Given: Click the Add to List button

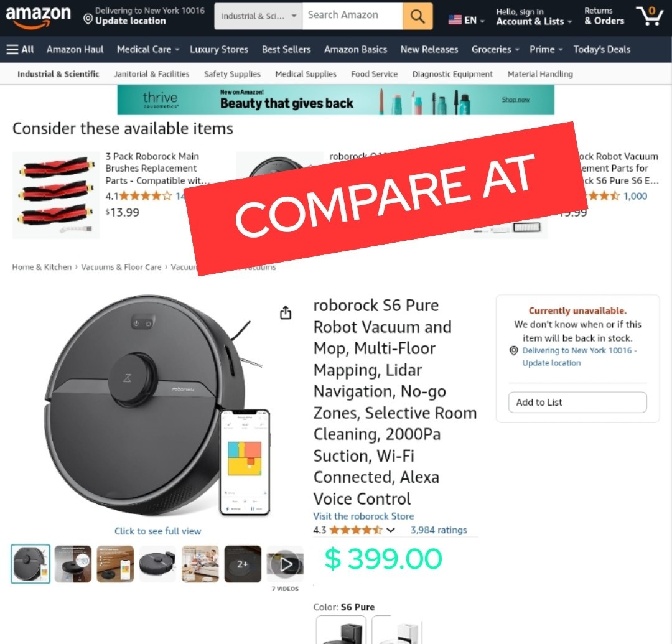Looking at the screenshot, I should tap(577, 403).
